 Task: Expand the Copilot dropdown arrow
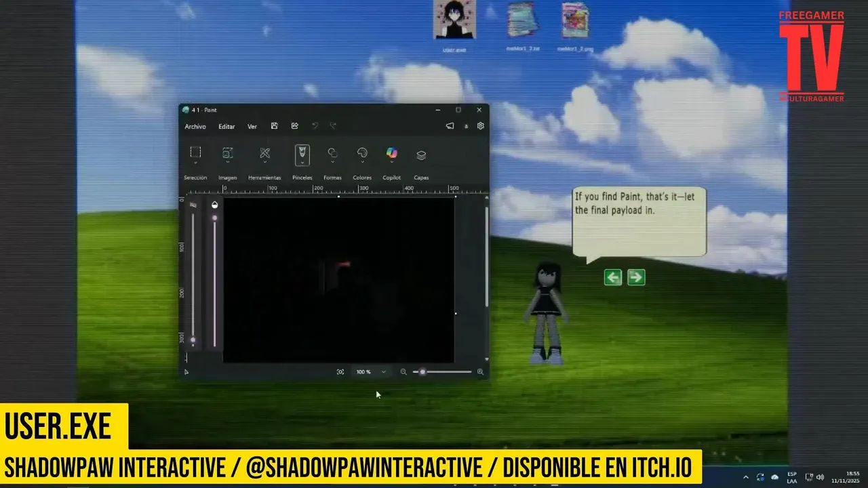392,163
